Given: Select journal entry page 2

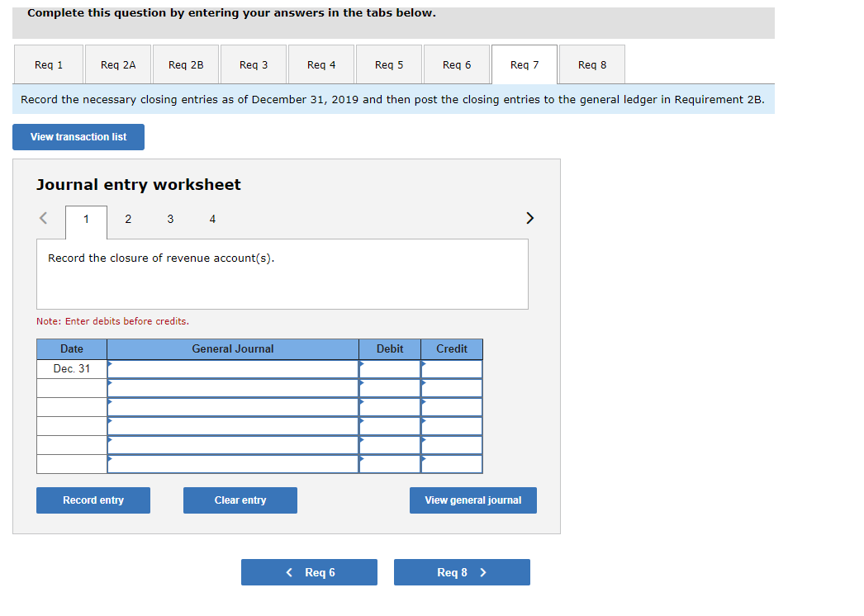Looking at the screenshot, I should (128, 218).
